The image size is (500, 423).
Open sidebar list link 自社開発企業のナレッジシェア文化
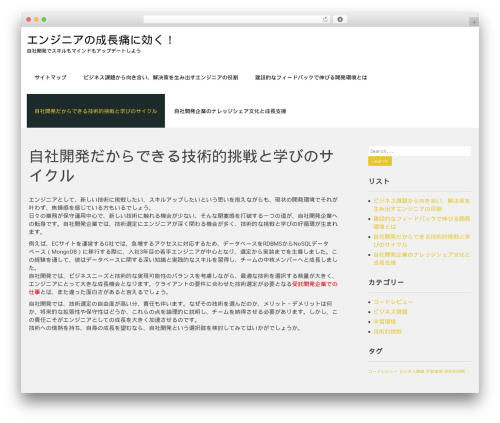pos(422,259)
